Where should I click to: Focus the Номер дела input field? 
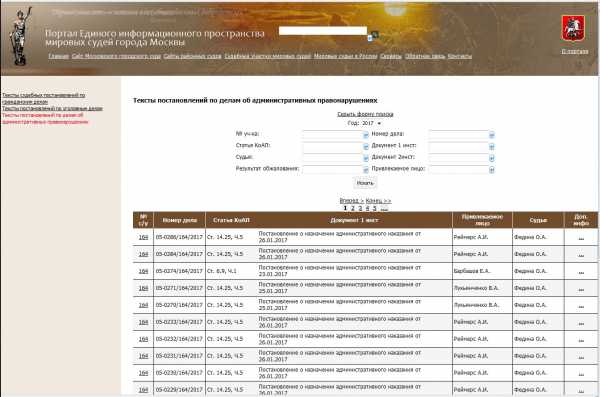tap(458, 134)
